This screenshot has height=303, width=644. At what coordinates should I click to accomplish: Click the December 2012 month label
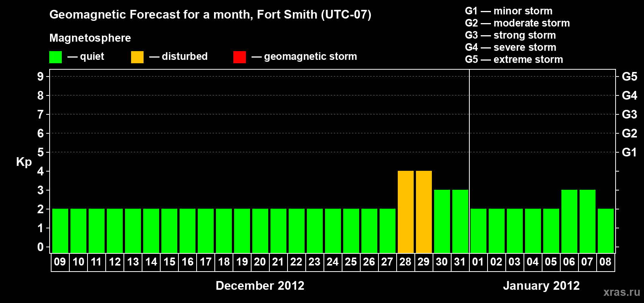coord(260,286)
